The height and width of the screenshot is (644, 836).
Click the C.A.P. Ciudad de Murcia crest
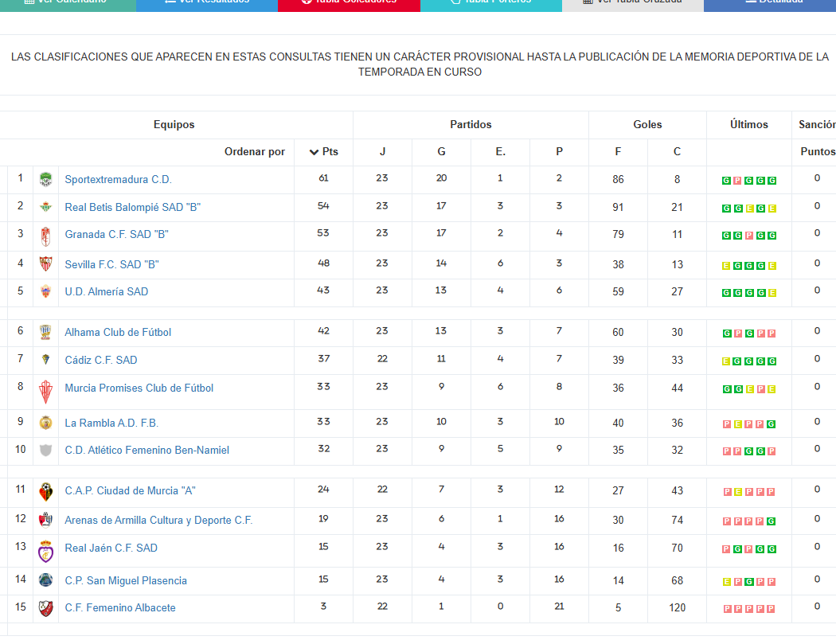[x=46, y=491]
